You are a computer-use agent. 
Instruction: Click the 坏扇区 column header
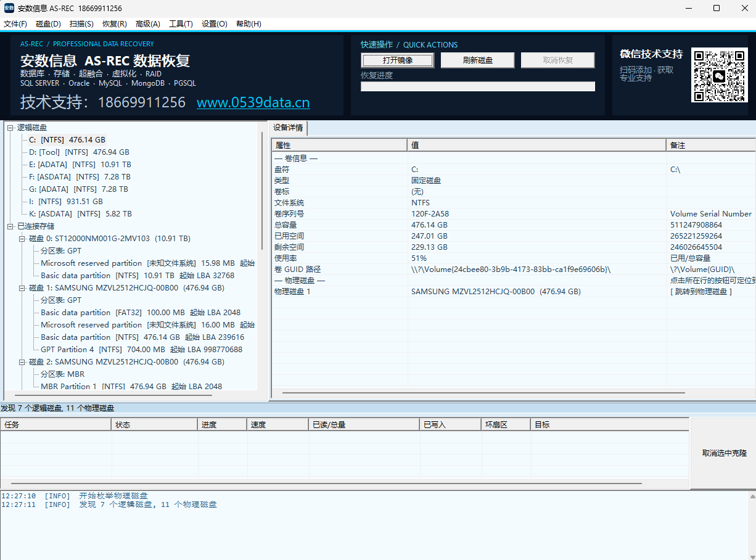pyautogui.click(x=506, y=424)
